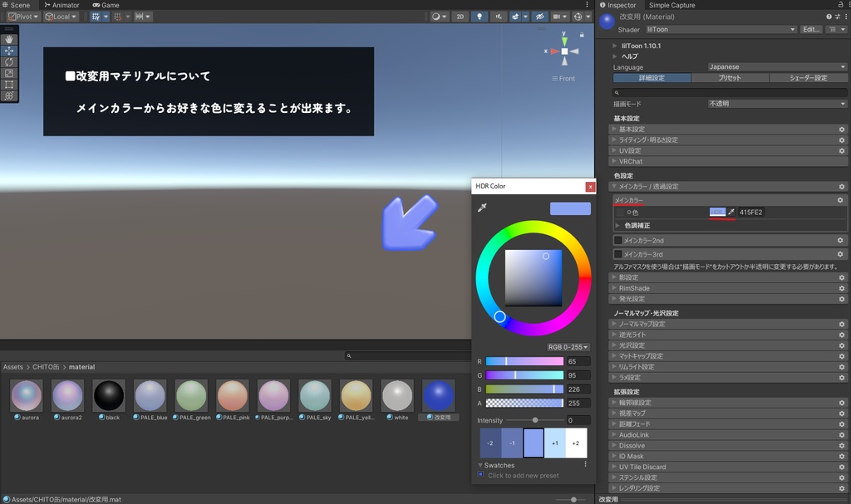Open the RGB 0-255 mode dropdown
This screenshot has height=504, width=851.
[x=568, y=347]
